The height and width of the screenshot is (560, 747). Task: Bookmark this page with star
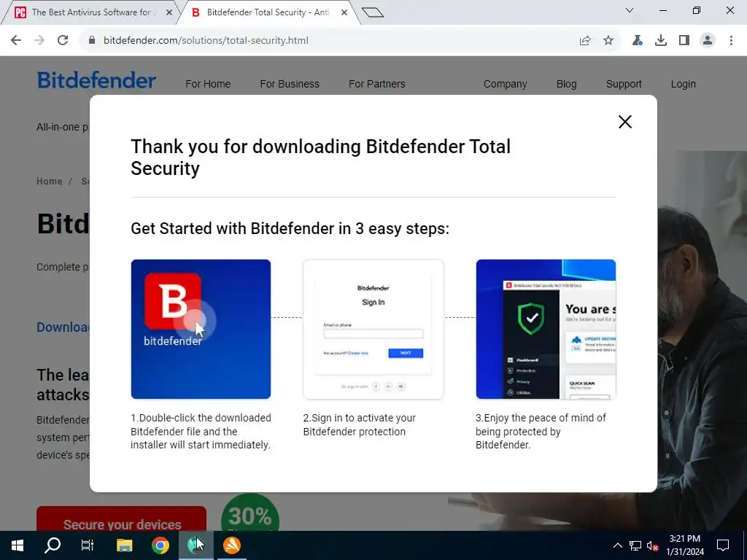(608, 41)
